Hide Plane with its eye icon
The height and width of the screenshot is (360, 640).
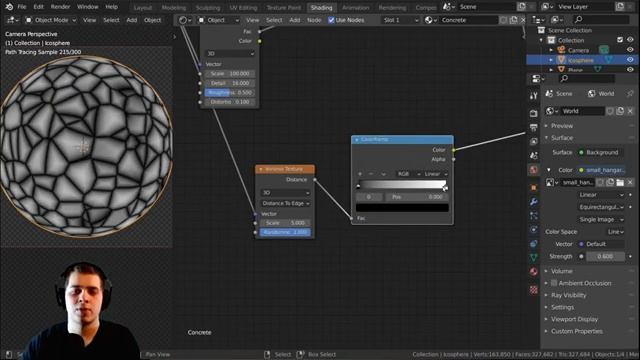click(630, 69)
